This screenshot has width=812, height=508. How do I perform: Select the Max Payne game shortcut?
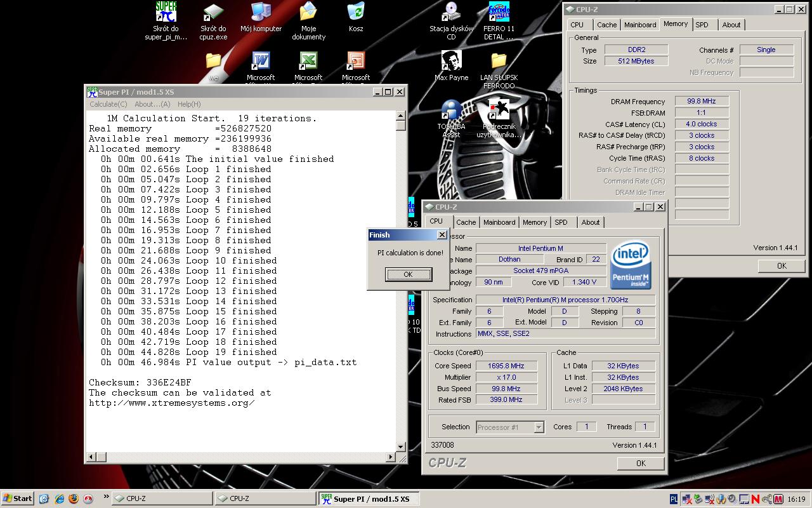click(451, 61)
